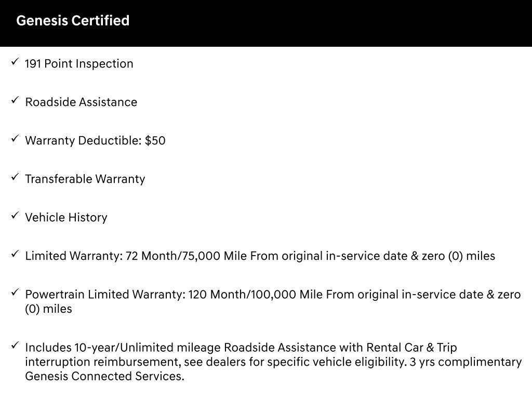Viewport: 532px width, 399px height.
Task: Click the 72 Month/75,000 Mile Limited Warranty line
Action: (x=260, y=256)
